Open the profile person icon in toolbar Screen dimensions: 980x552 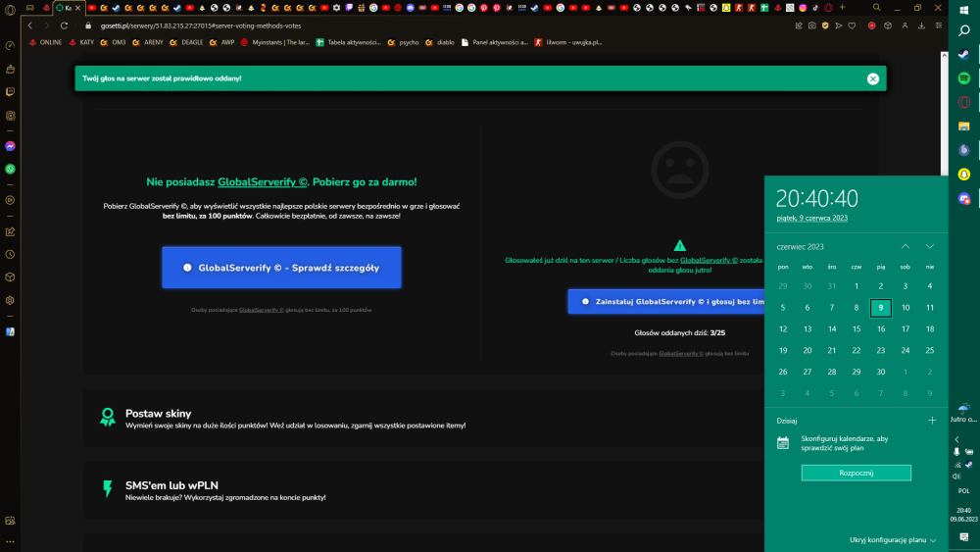pos(905,25)
